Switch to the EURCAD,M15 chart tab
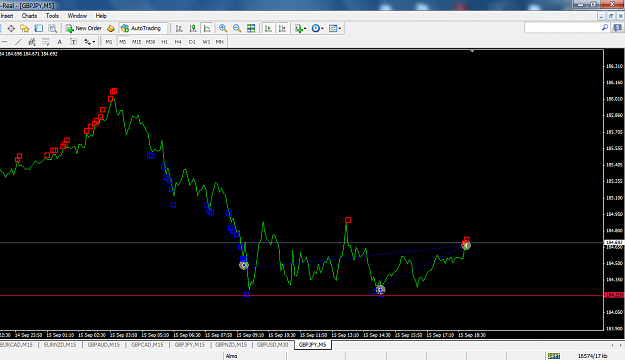 coord(17,345)
